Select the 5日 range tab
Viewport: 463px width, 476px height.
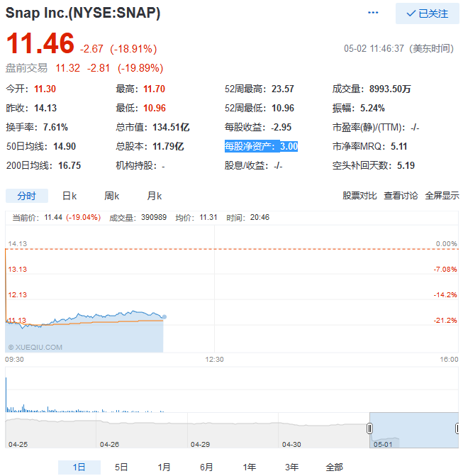(x=121, y=467)
